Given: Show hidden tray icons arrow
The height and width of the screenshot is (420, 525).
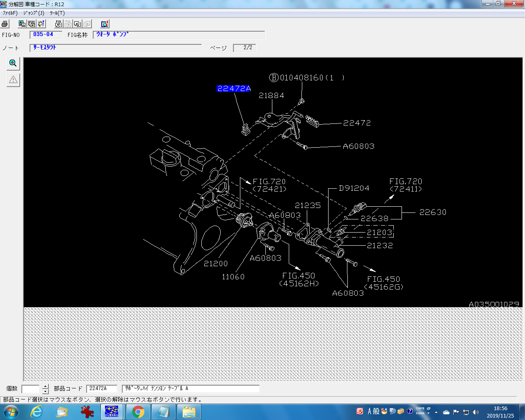Looking at the screenshot, I should (x=436, y=412).
